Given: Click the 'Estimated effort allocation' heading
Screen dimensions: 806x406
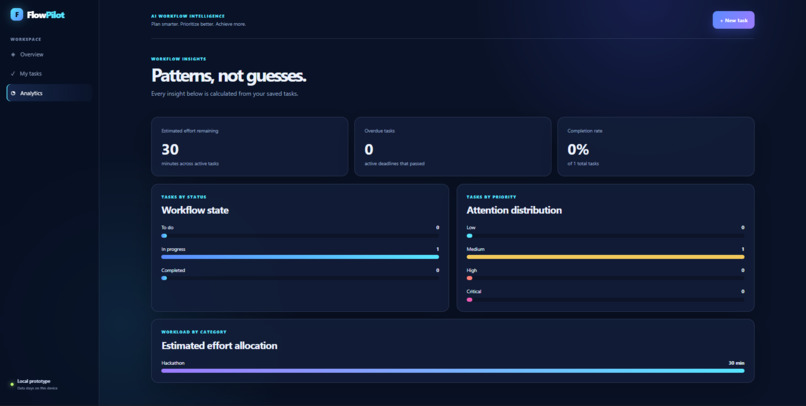Looking at the screenshot, I should point(219,346).
